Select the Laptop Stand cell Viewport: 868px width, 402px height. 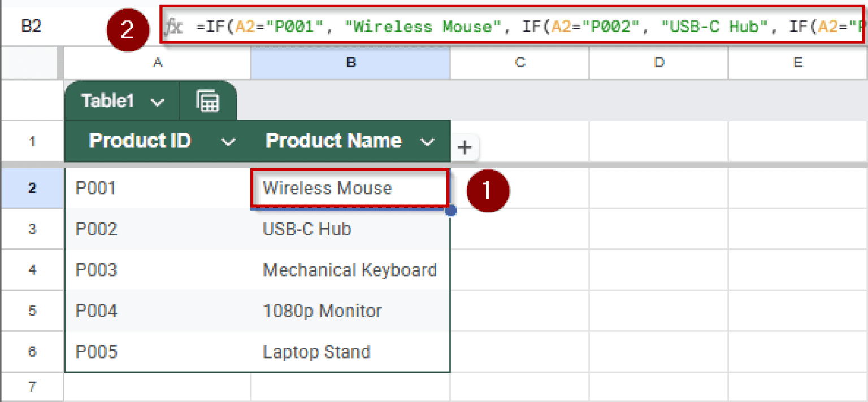tap(350, 352)
